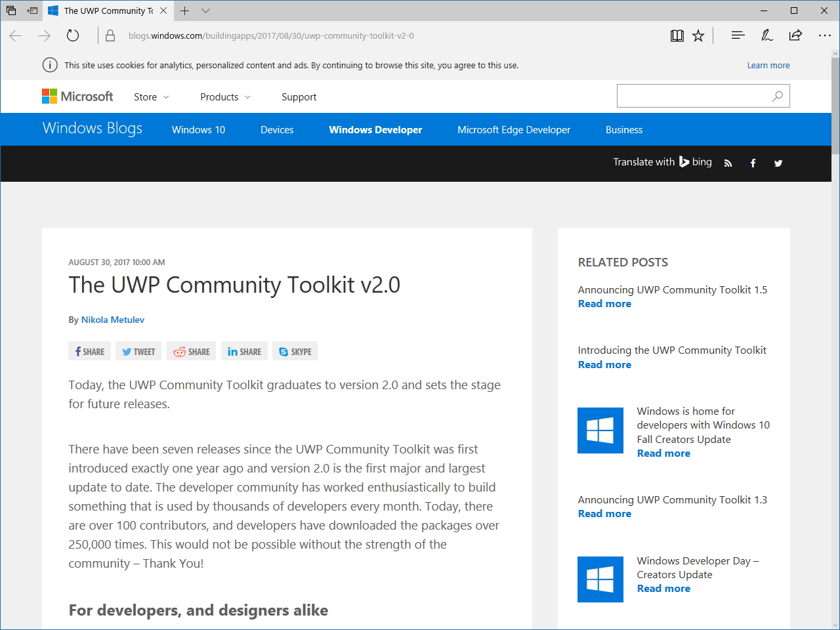Image resolution: width=840 pixels, height=630 pixels.
Task: Select Windows Developer in the blog navigation
Action: pyautogui.click(x=375, y=129)
